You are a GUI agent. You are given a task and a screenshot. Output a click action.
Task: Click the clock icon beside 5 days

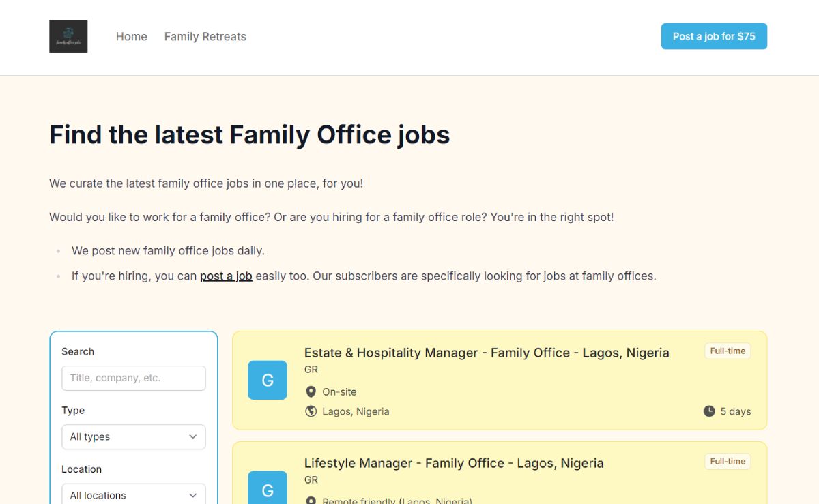[709, 411]
